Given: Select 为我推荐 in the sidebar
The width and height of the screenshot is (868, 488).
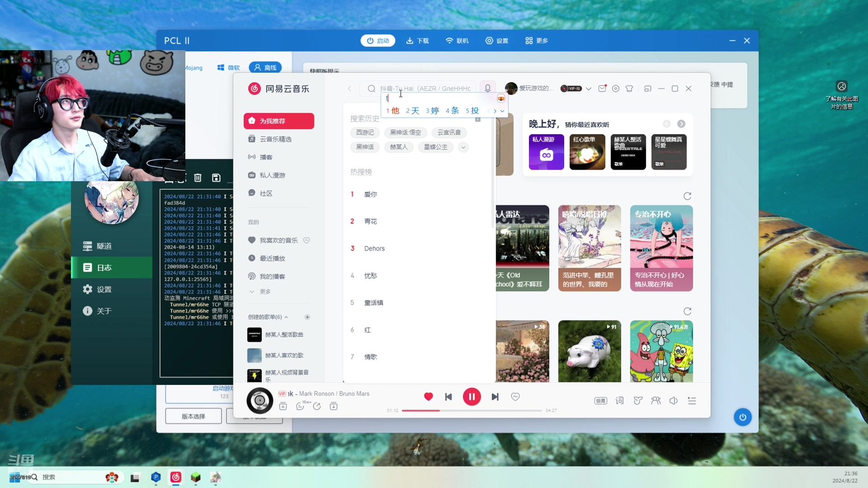Looking at the screenshot, I should pos(279,121).
